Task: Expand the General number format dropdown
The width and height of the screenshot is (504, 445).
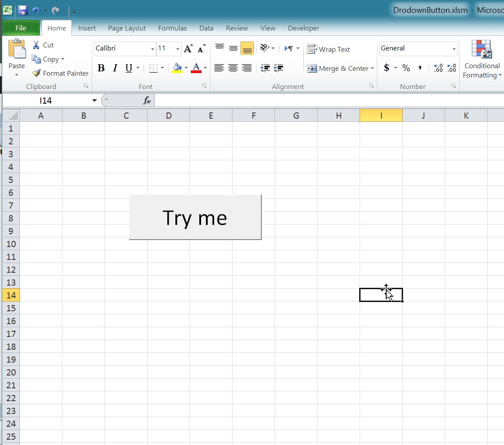Action: point(454,49)
